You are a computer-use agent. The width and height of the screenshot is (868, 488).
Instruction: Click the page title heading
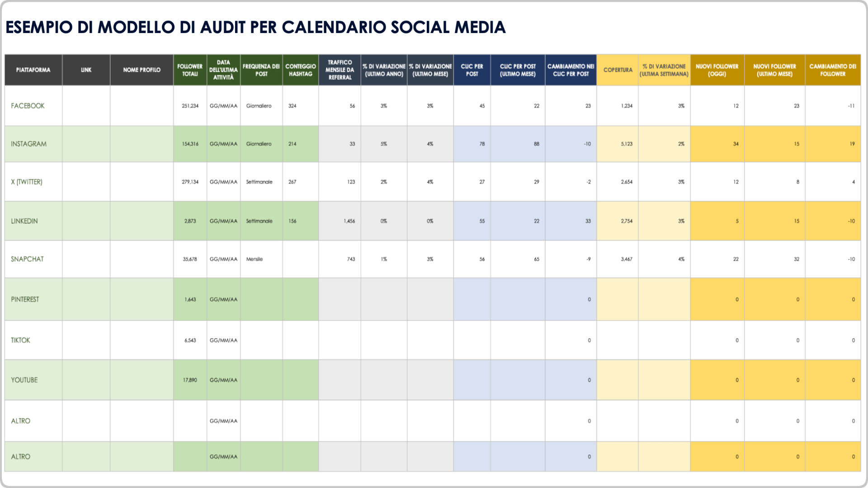[255, 27]
